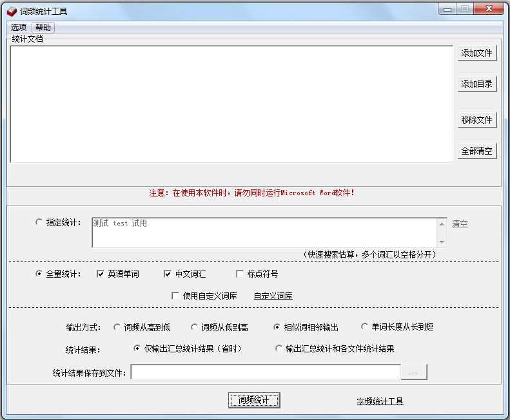The height and width of the screenshot is (420, 510).
Task: Click the 指定统计 keyword text area
Action: [x=264, y=233]
